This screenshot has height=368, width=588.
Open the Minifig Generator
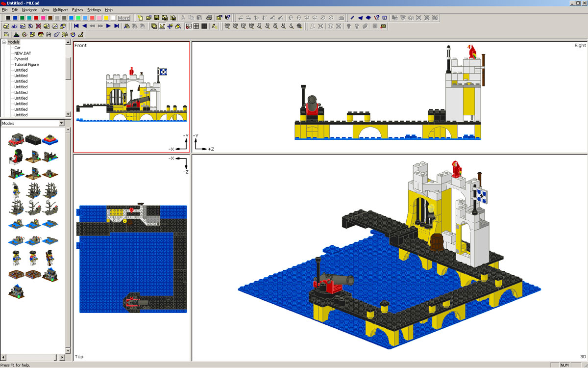(40, 34)
